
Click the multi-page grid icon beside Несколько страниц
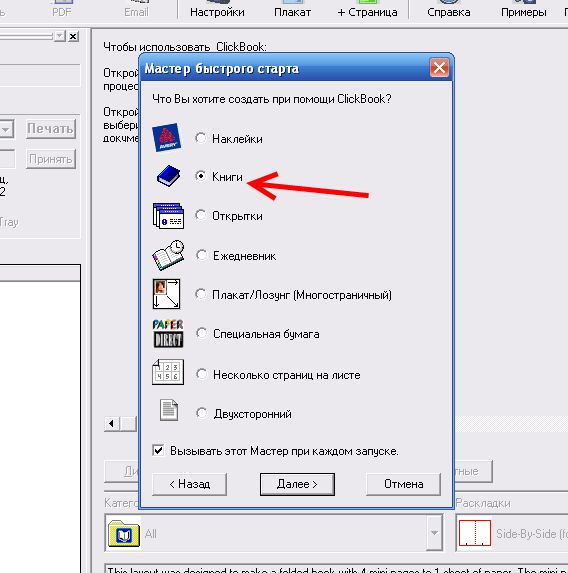(168, 372)
